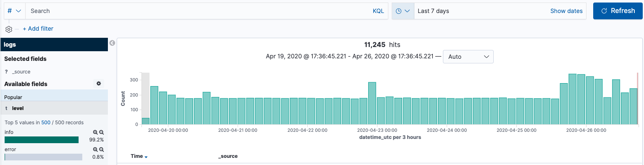Screen dimensions: 644x165
Task: Switch query language via KQL
Action: point(378,11)
